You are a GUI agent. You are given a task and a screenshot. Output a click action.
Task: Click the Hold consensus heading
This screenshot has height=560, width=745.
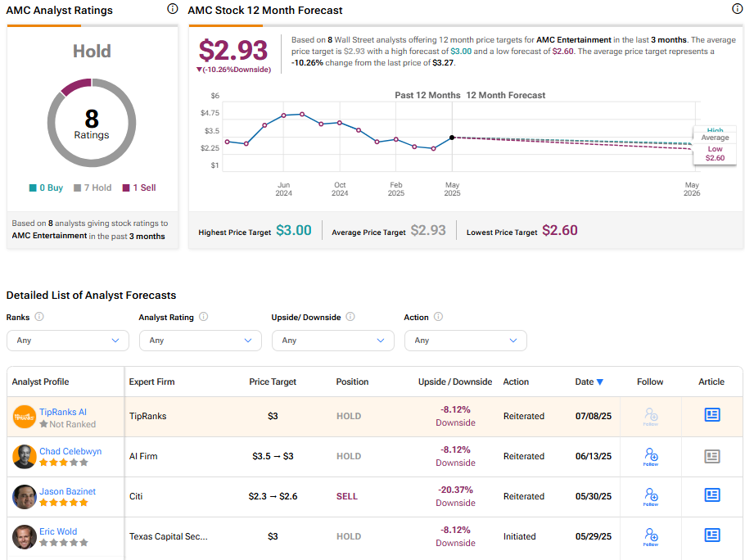92,52
